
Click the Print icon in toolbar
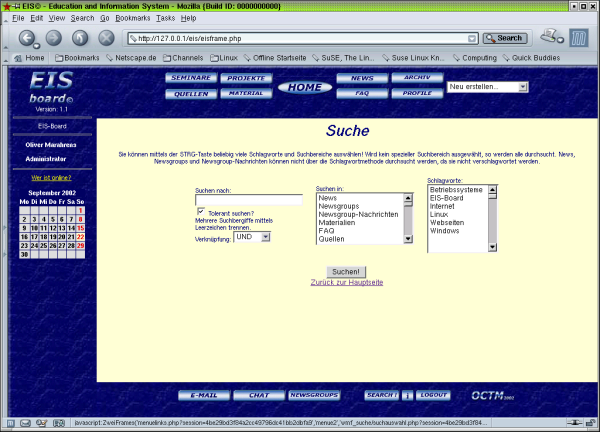[551, 38]
